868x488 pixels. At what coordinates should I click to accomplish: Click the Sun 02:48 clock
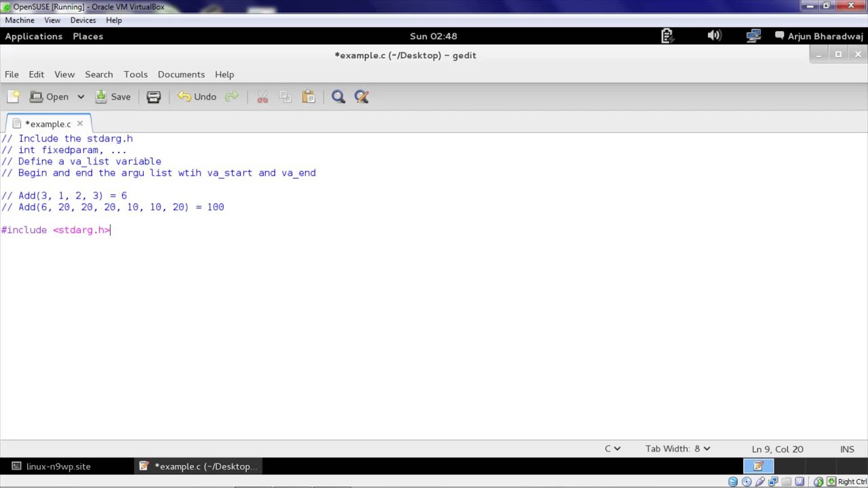[433, 36]
